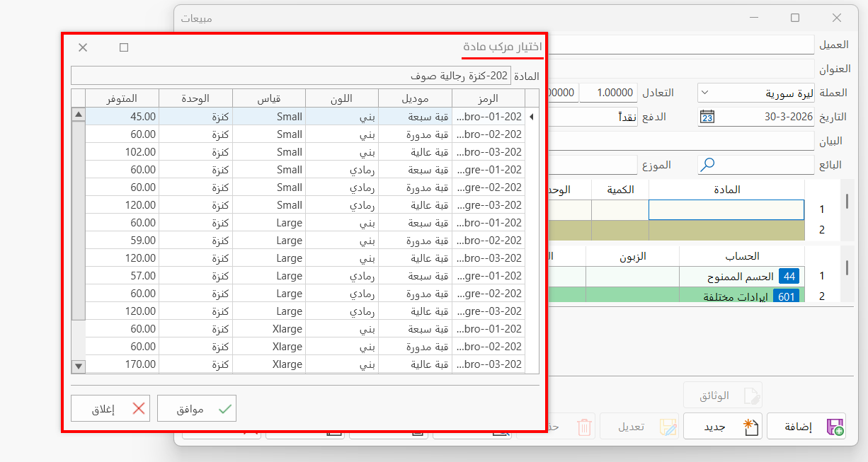This screenshot has width=868, height=462.
Task: Click the الوثائق documents button
Action: pos(722,395)
